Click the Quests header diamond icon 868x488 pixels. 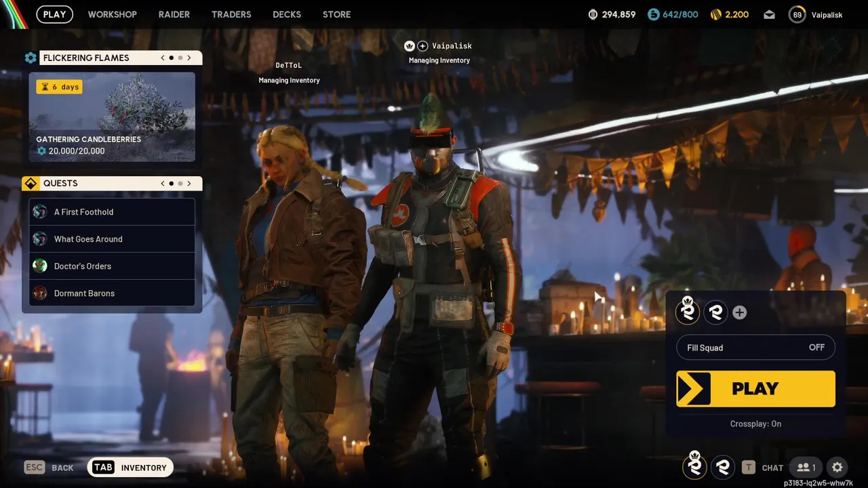[31, 183]
